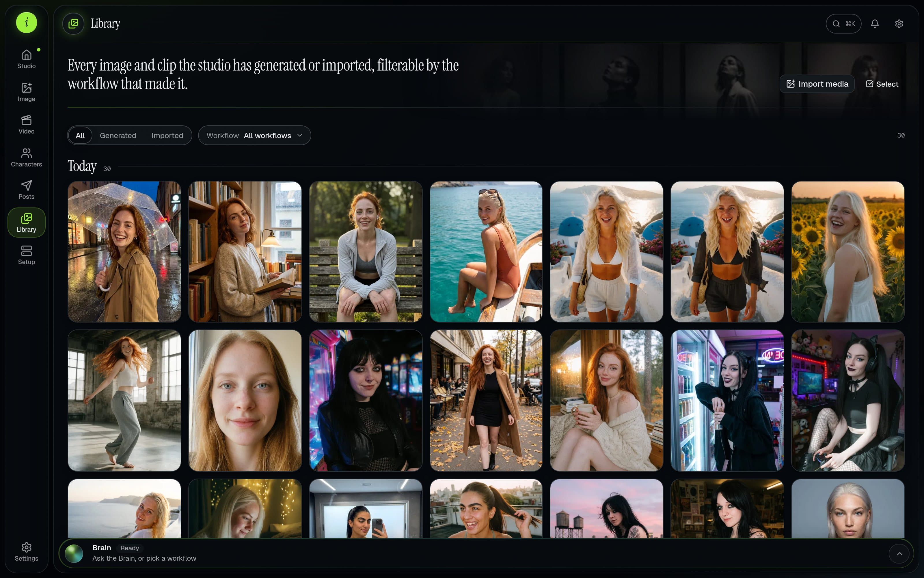
Task: Open convenience store fridge thumbnail
Action: pyautogui.click(x=727, y=401)
